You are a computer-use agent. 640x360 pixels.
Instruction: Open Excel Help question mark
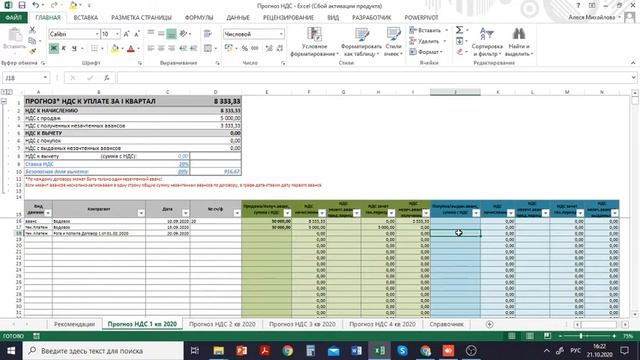(x=578, y=5)
